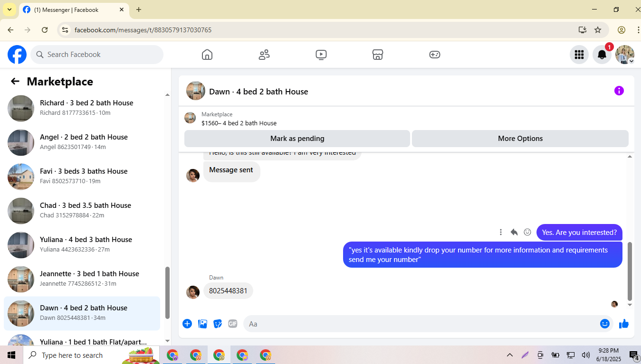641x364 pixels.
Task: Click the conversation list scrollbar thumb
Action: point(167,293)
